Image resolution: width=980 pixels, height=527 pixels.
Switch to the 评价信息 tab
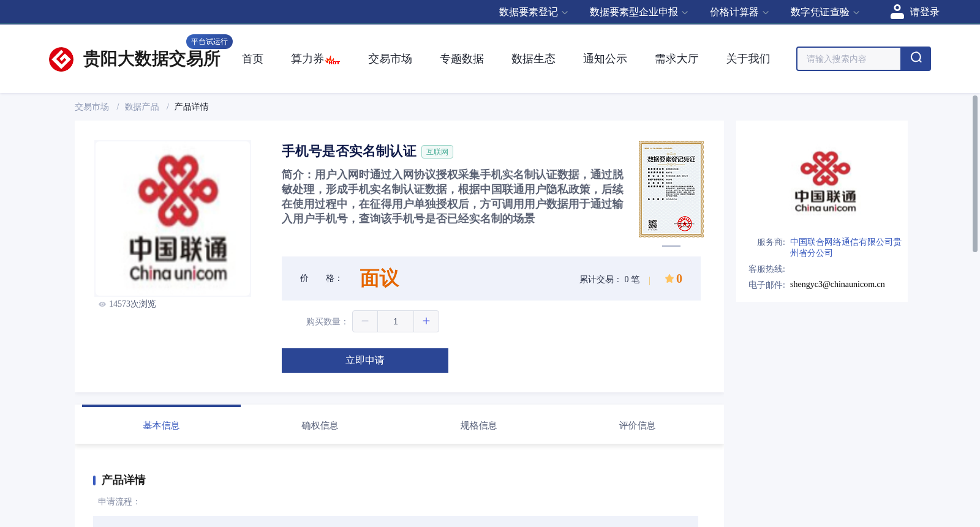click(637, 425)
